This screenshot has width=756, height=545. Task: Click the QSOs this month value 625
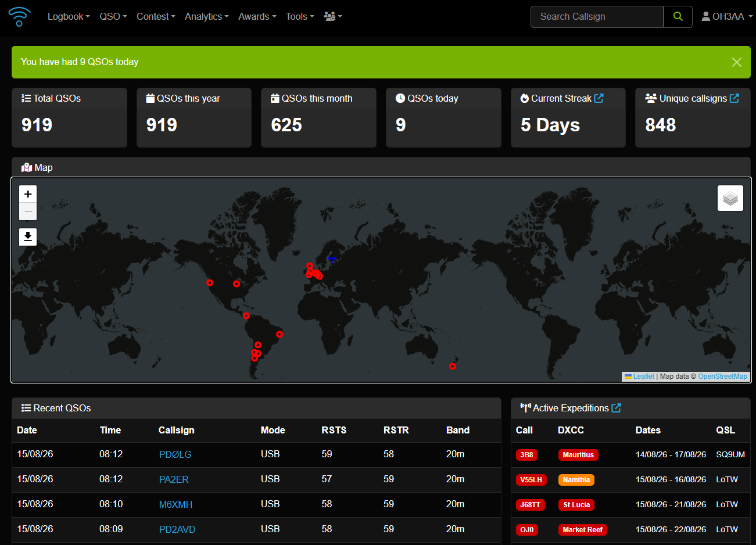pos(286,125)
